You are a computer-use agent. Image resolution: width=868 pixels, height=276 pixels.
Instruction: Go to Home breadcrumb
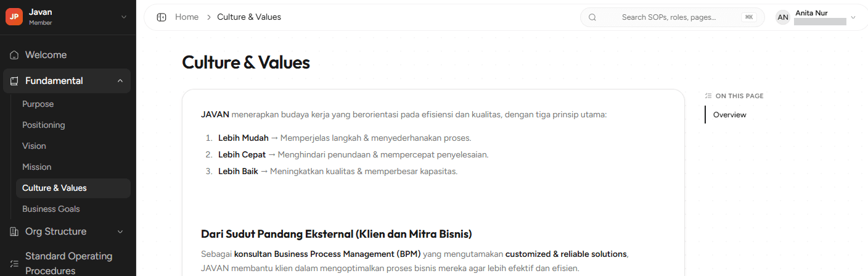pos(187,17)
